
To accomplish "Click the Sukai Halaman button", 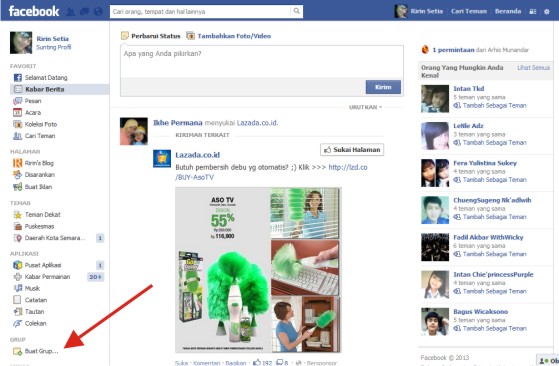I will pos(352,150).
